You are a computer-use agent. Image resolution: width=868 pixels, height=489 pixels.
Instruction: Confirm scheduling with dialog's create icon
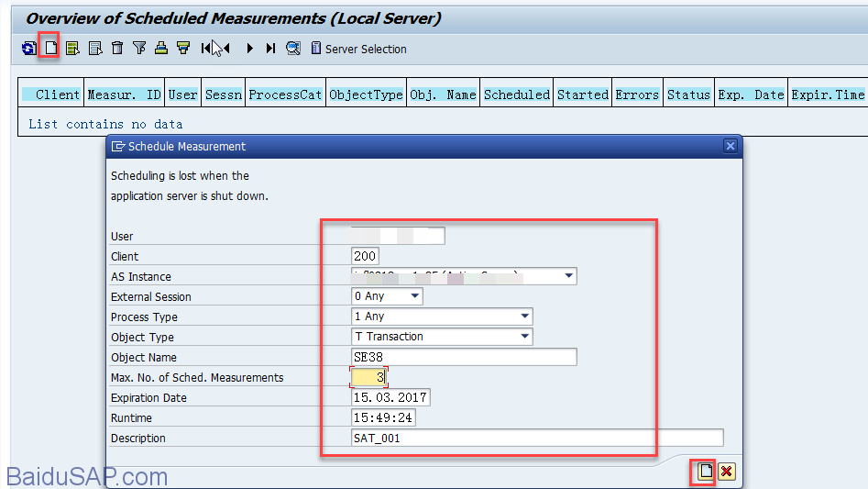pyautogui.click(x=704, y=472)
